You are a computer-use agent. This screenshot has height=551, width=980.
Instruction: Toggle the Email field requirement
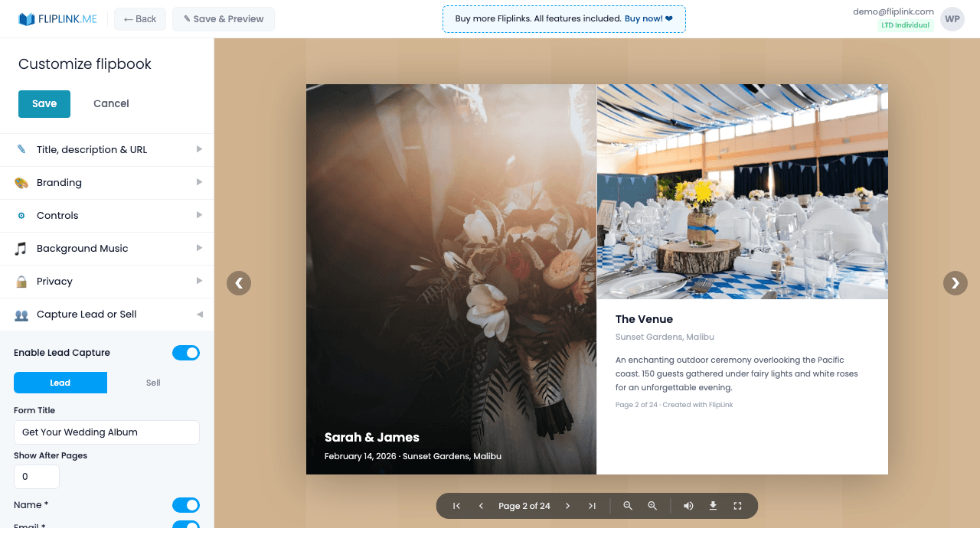[x=186, y=527]
